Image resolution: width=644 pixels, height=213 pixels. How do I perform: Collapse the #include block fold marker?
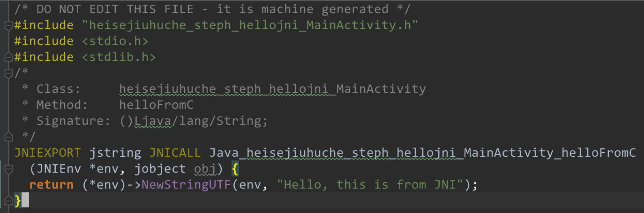[7, 26]
